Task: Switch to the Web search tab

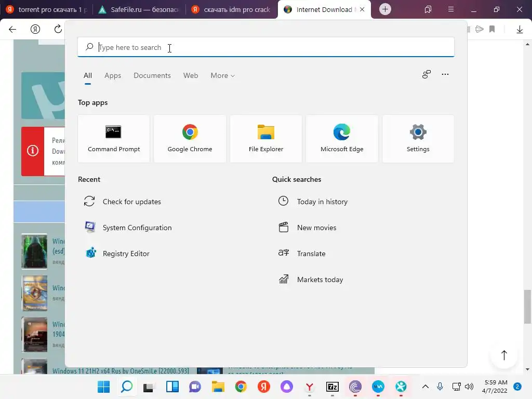Action: [x=191, y=76]
